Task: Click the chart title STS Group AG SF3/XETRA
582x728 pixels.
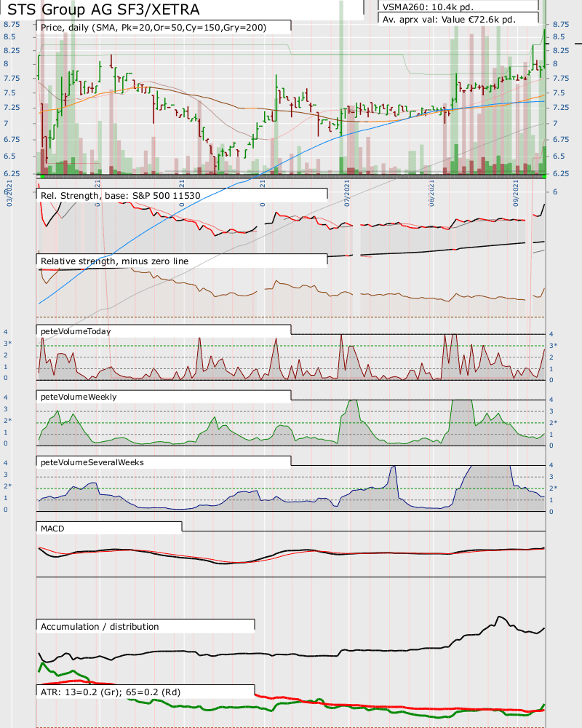Action: [x=103, y=9]
